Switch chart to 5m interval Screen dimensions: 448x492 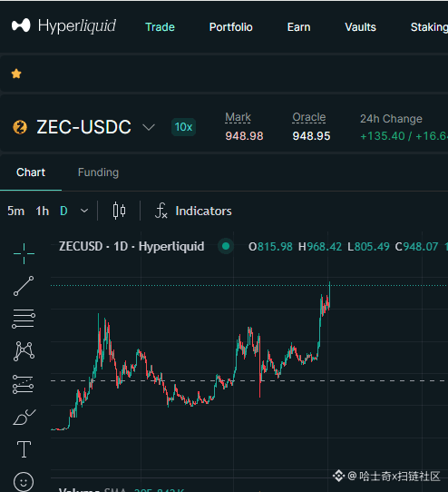(16, 212)
